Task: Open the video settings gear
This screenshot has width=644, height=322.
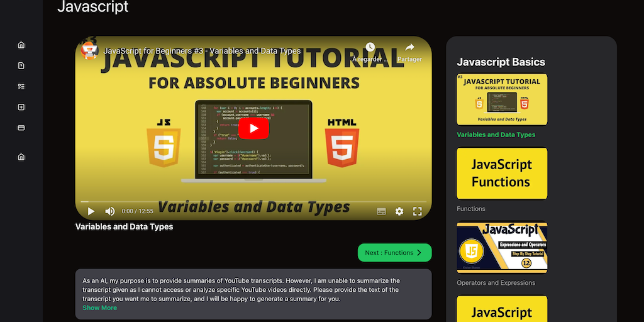Action: point(399,211)
